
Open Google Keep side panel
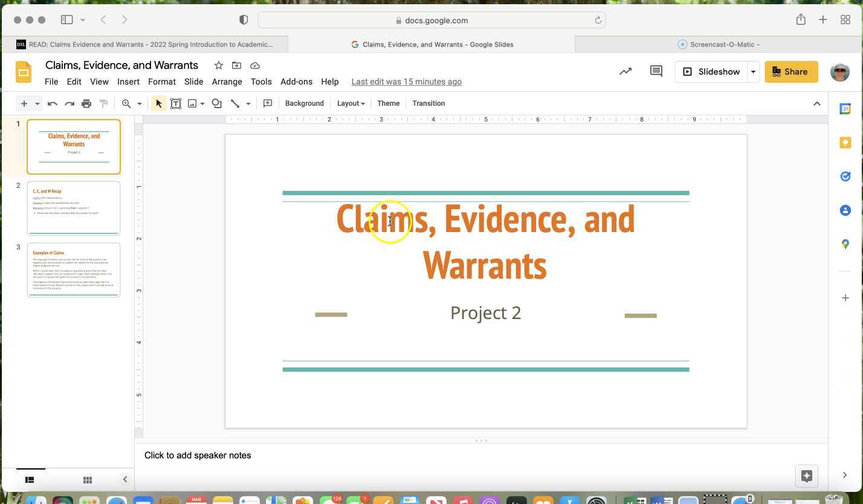845,142
